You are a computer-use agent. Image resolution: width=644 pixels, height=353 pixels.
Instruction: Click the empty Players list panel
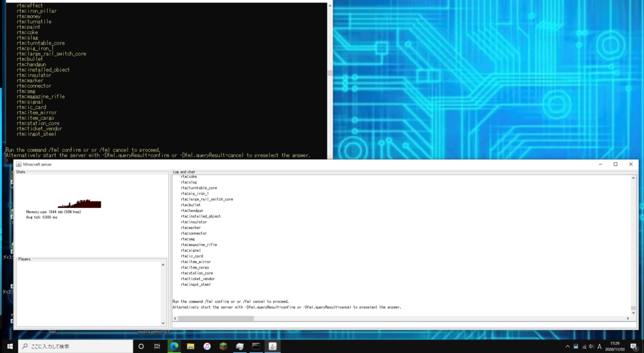[x=88, y=294]
